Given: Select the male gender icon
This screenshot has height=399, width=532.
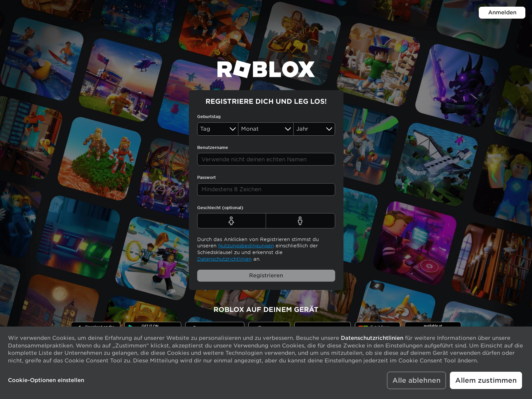Looking at the screenshot, I should 300,221.
